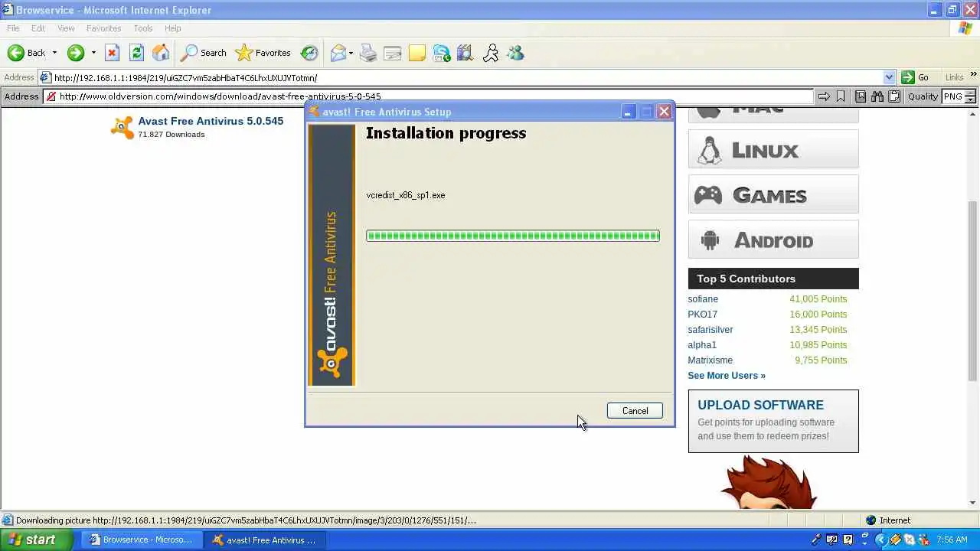Click the See More Users link

click(727, 376)
